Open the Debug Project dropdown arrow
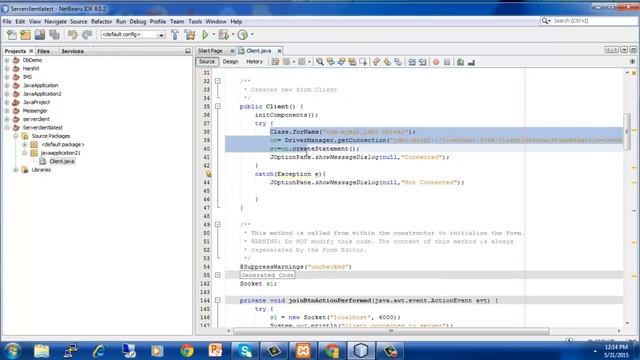The height and width of the screenshot is (360, 640). tap(233, 35)
